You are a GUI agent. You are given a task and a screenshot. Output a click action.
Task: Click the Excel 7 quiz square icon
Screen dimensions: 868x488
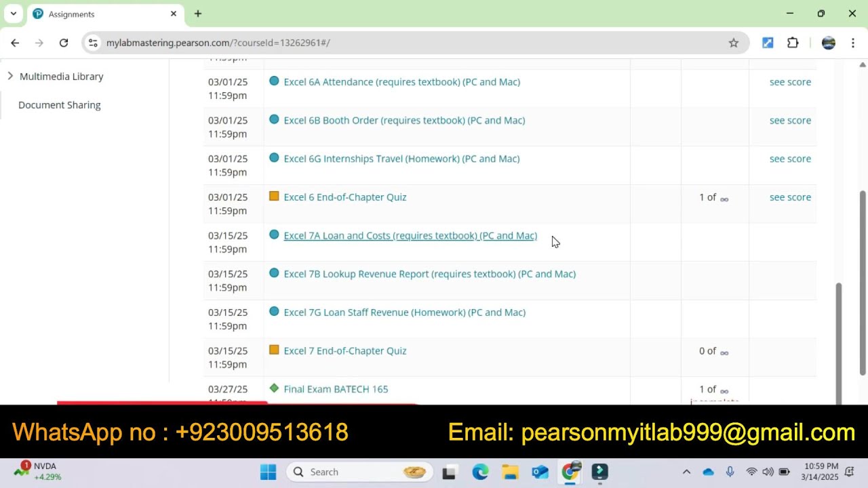[274, 350]
